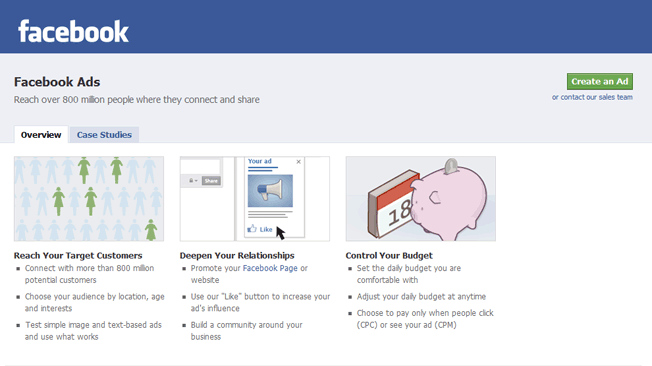Click the 'Your ad' title in the preview
652x366 pixels.
point(260,161)
